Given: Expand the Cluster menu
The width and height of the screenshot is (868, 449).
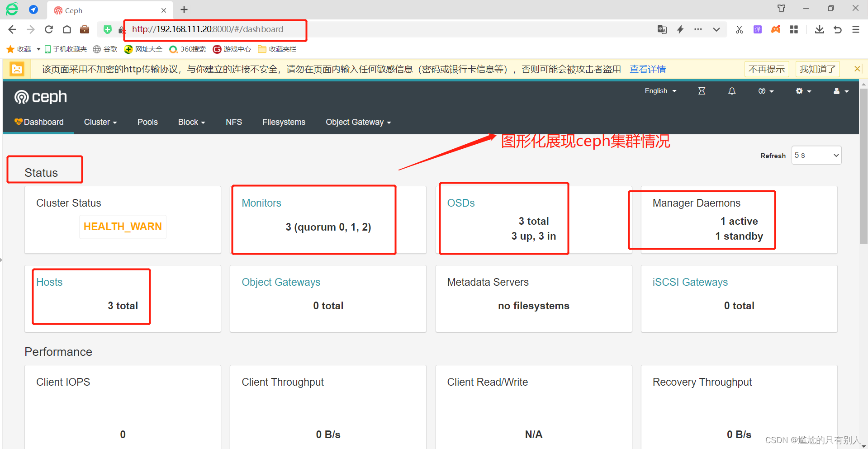Looking at the screenshot, I should pyautogui.click(x=100, y=122).
